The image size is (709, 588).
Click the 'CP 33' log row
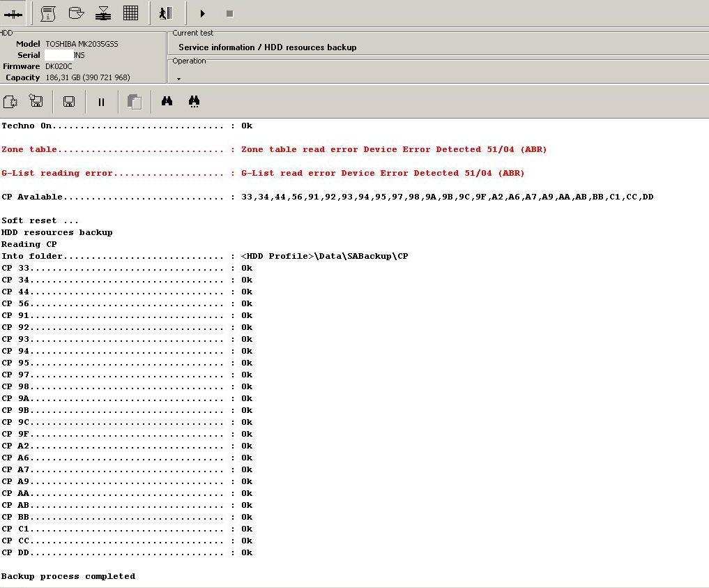click(127, 269)
